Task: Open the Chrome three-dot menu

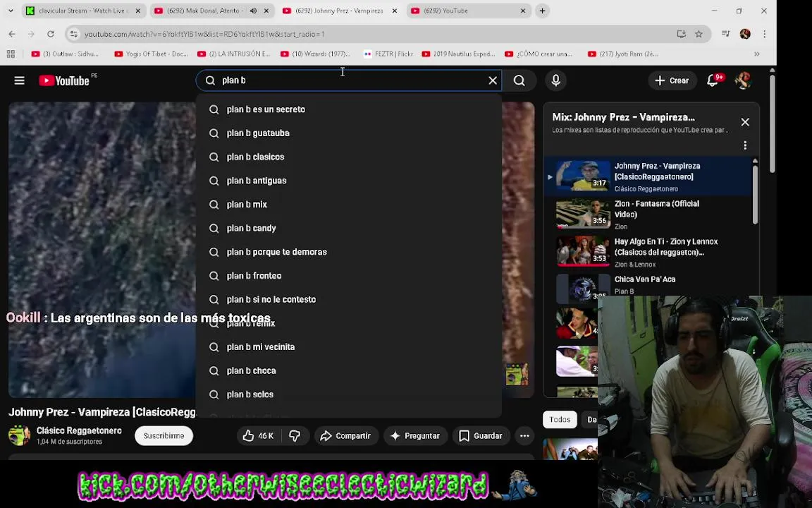Action: [x=764, y=34]
